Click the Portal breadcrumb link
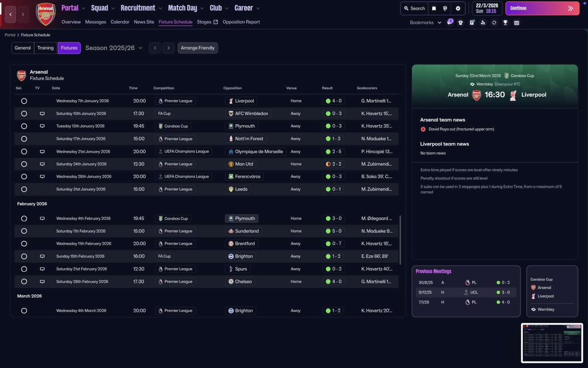 (x=10, y=35)
